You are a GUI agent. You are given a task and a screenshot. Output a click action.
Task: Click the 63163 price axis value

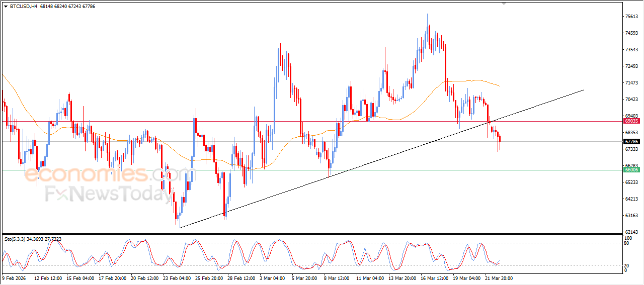631,216
